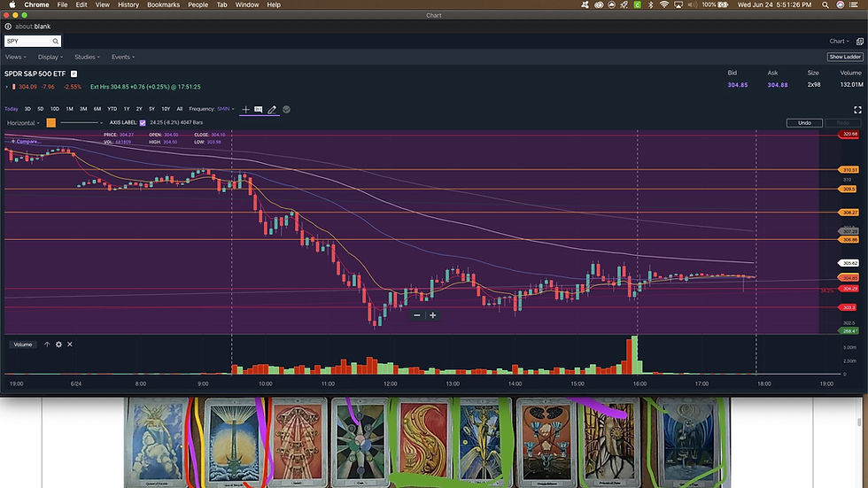Open Volume study settings gear
Viewport: 868px width, 488px height.
click(58, 345)
